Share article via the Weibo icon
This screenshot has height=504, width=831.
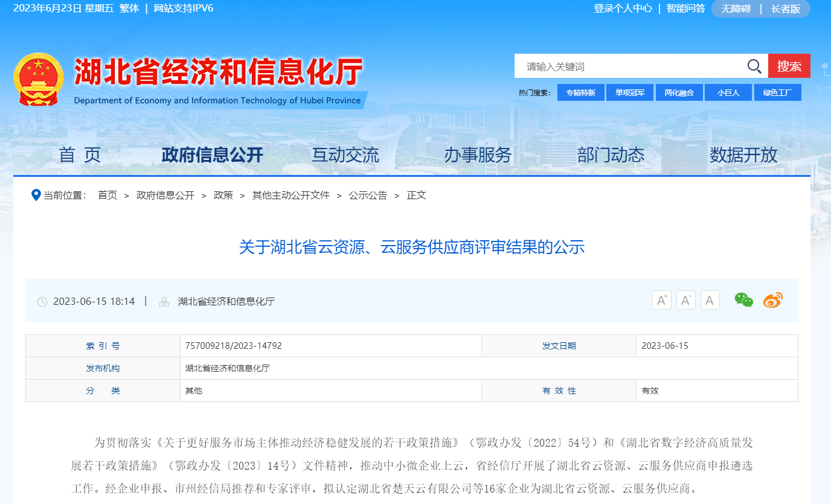point(772,299)
